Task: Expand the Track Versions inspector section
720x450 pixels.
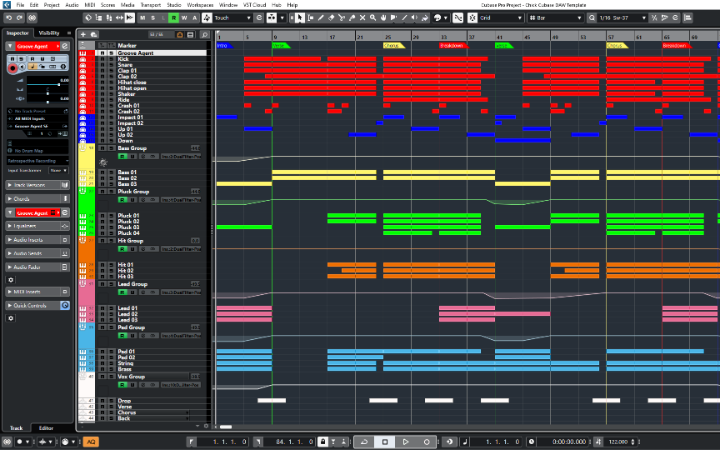Action: [38, 185]
